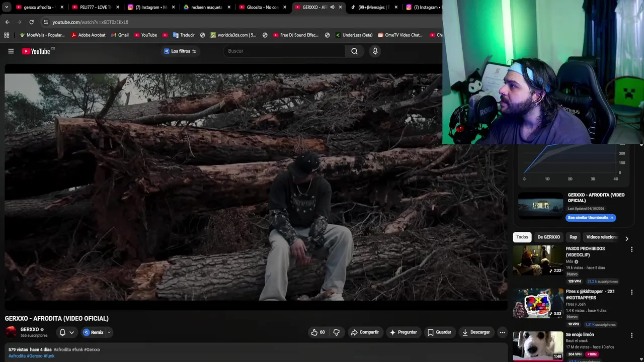This screenshot has width=644, height=362.
Task: Click the youtube.com address bar URL
Action: point(91,22)
